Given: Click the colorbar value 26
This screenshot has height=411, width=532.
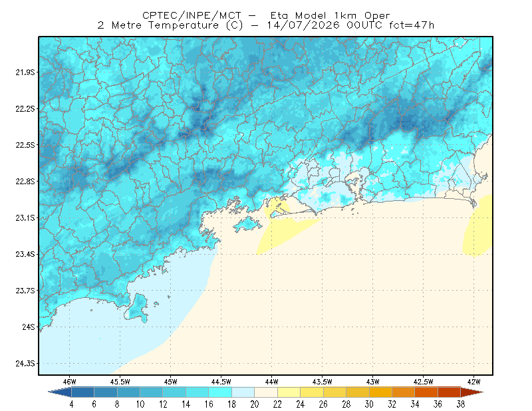Looking at the screenshot, I should [x=323, y=404].
